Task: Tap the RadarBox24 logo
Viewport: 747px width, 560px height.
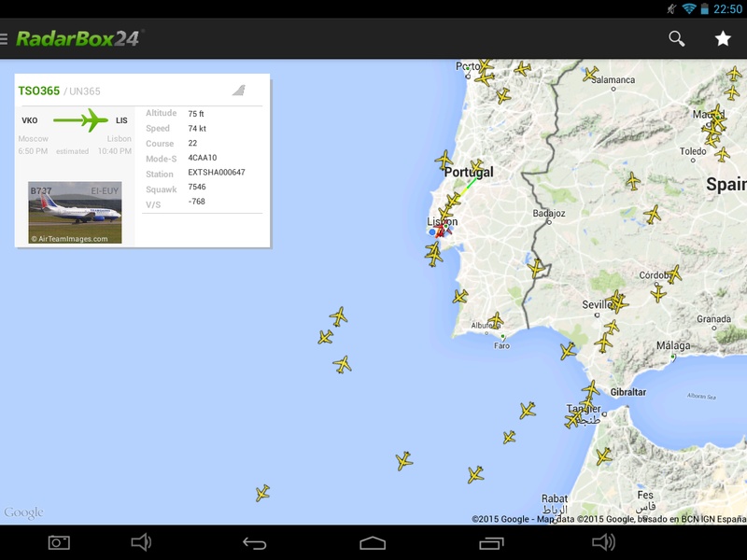Action: point(79,38)
